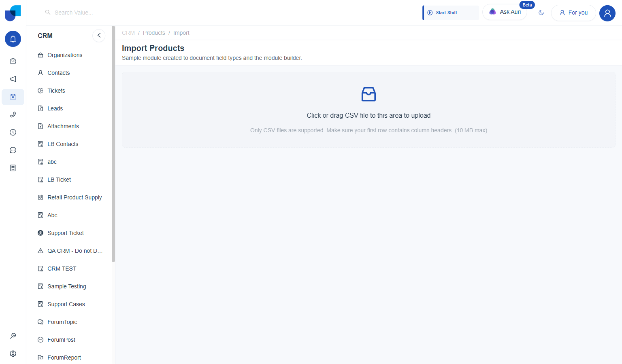Image resolution: width=622 pixels, height=364 pixels.
Task: Open the megaphone campaigns icon
Action: pyautogui.click(x=13, y=79)
